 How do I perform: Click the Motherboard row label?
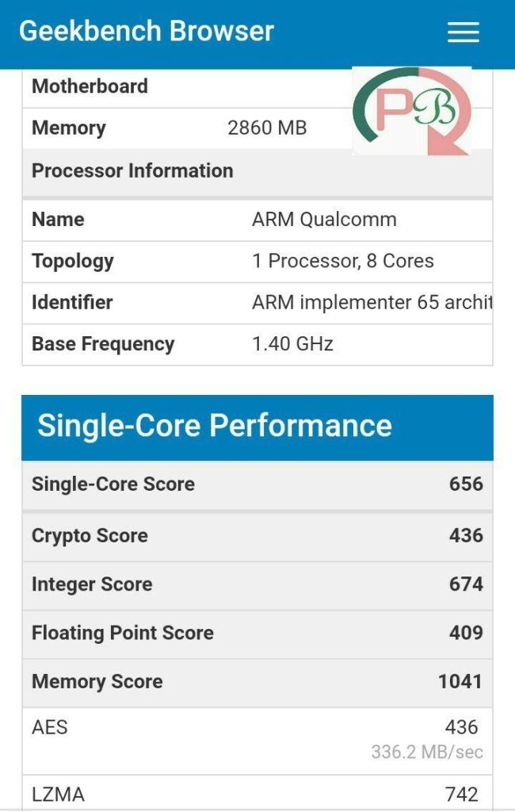click(x=90, y=86)
